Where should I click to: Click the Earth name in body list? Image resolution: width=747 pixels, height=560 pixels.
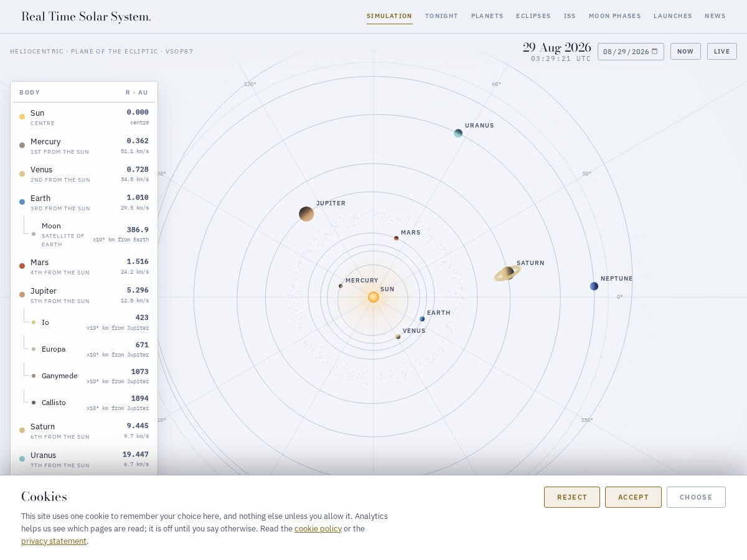point(40,198)
